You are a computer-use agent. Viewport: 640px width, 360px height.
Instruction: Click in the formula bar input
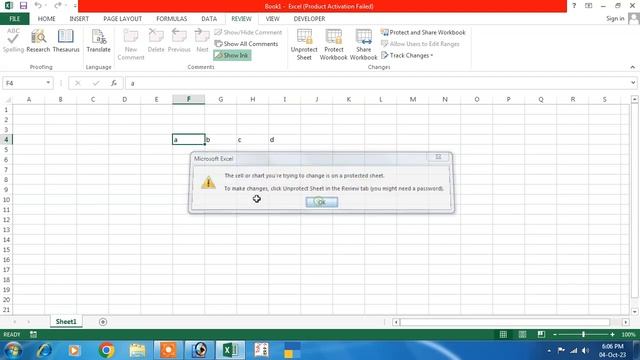point(377,83)
